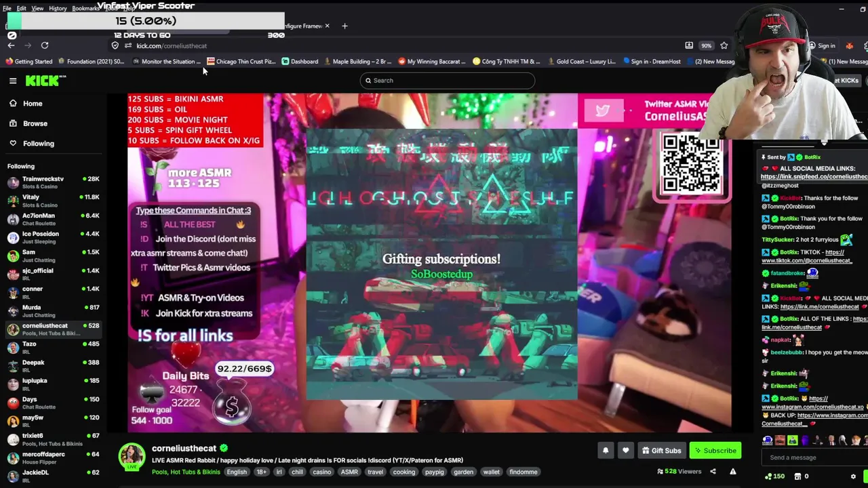This screenshot has height=488, width=868.
Task: Select the 18+ tag
Action: (x=261, y=472)
